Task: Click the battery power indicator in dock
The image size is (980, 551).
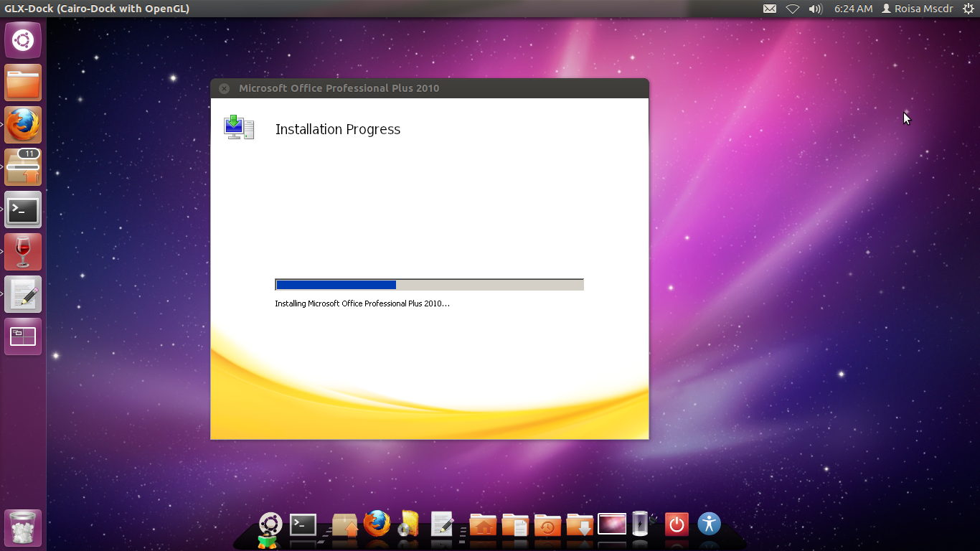Action: pyautogui.click(x=640, y=524)
